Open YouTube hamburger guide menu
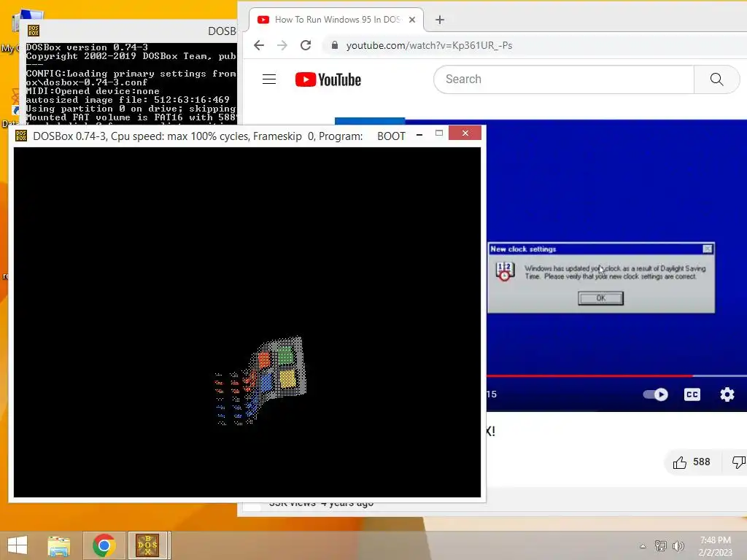This screenshot has height=560, width=747. click(269, 79)
